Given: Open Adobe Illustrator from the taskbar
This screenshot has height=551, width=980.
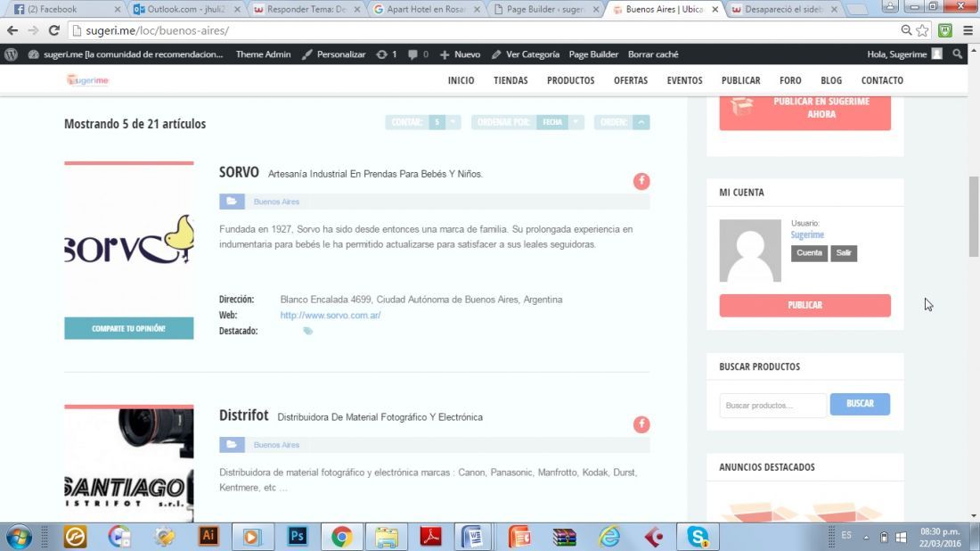Looking at the screenshot, I should pos(208,537).
